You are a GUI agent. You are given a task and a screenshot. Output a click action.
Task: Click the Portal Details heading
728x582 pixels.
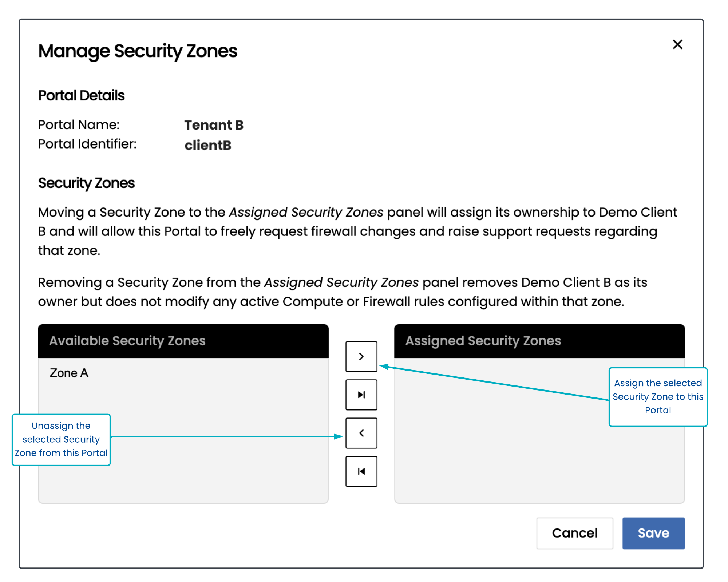81,96
